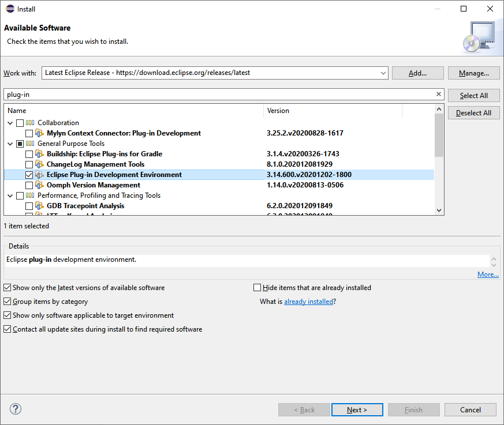Check the Collaboration category checkbox
The width and height of the screenshot is (504, 425).
tap(20, 123)
